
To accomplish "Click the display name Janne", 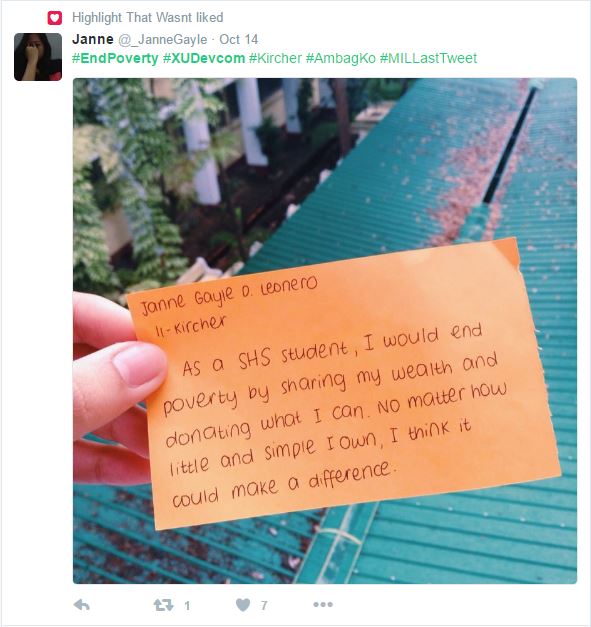I will point(93,39).
